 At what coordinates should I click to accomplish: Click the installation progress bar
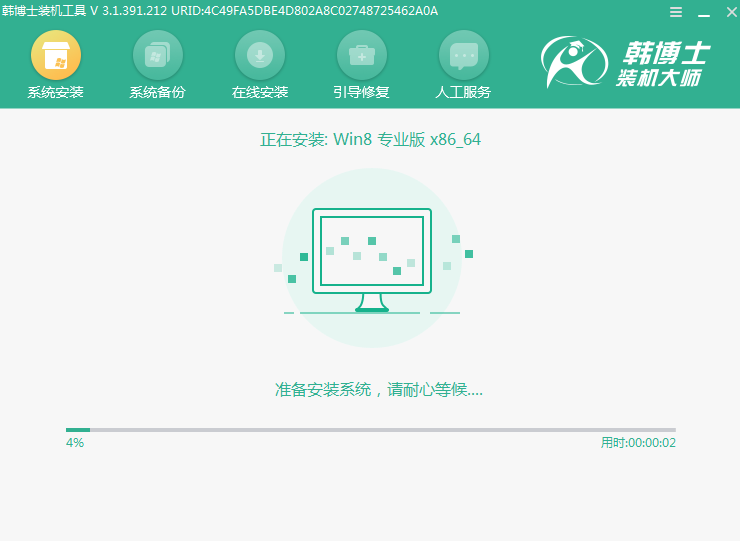point(370,430)
